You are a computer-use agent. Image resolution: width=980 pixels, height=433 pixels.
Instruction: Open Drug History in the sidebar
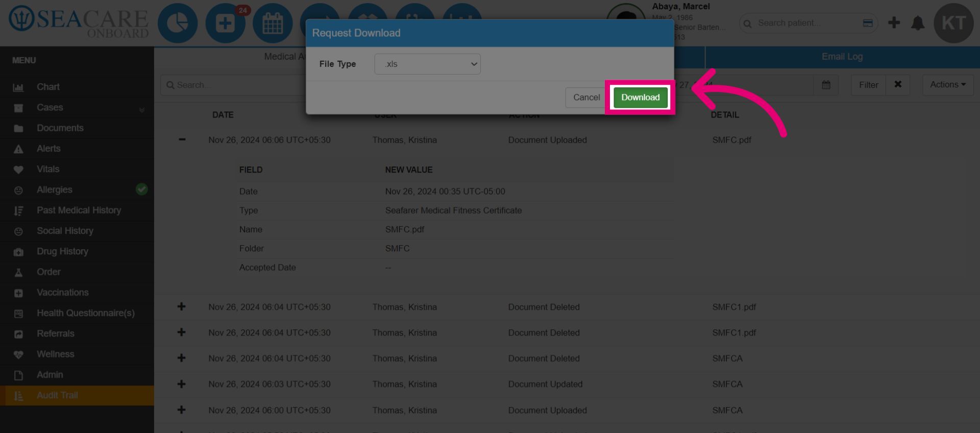click(62, 251)
